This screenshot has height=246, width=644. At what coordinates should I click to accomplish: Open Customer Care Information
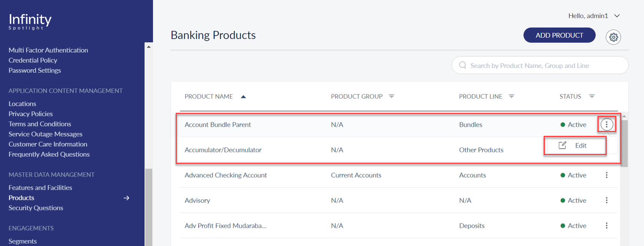pyautogui.click(x=48, y=144)
